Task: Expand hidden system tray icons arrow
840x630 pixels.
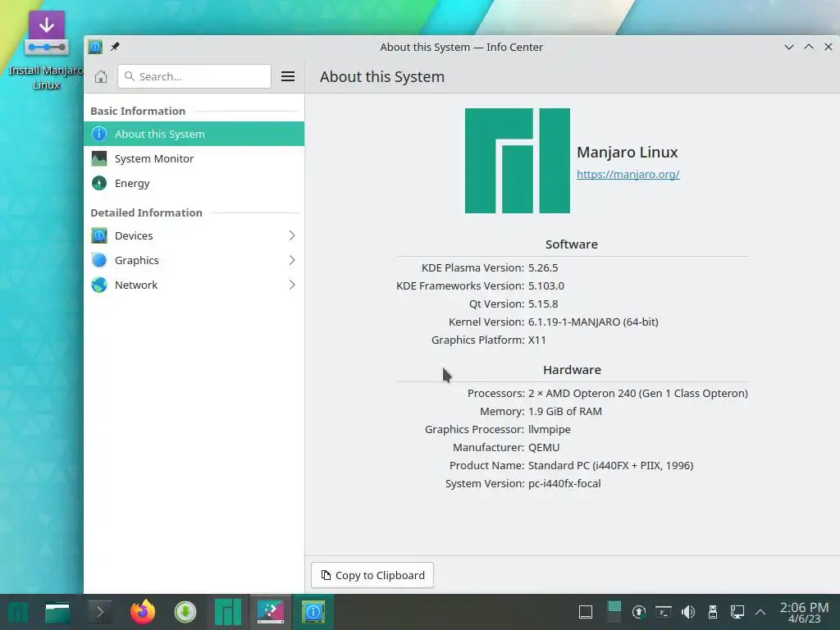Action: pos(760,612)
